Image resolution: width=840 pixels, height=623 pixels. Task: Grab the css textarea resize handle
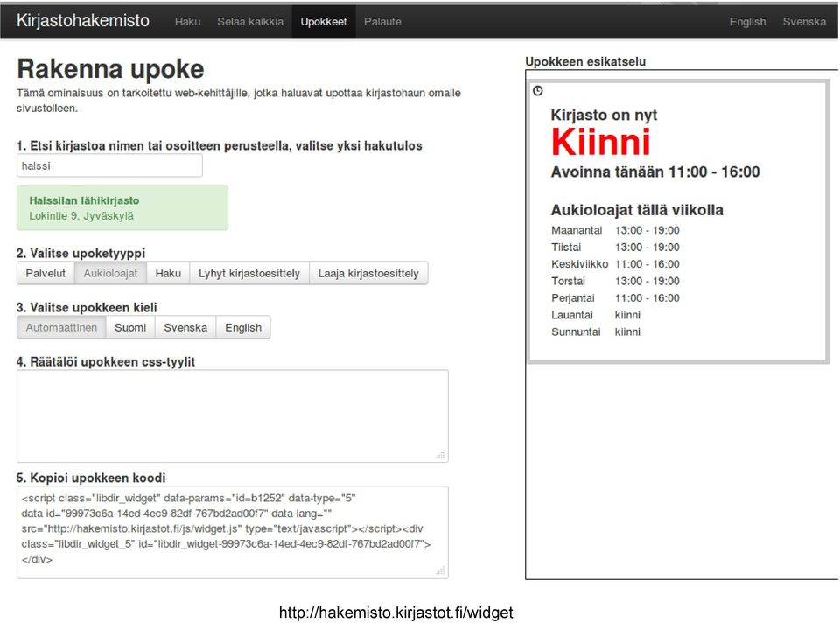click(x=440, y=455)
